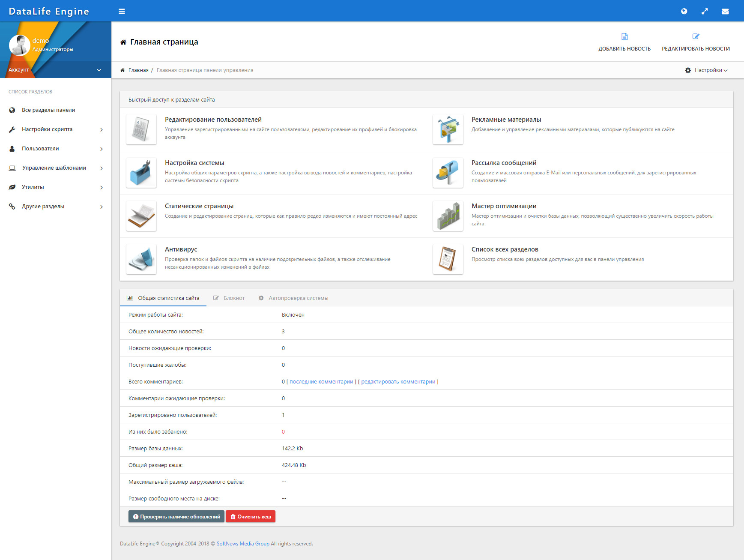This screenshot has height=560, width=744.
Task: Switch to the Блокнот tab
Action: [x=229, y=298]
